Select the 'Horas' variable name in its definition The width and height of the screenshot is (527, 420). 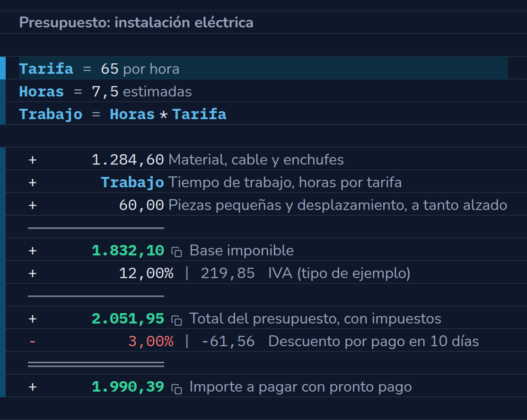coord(41,92)
